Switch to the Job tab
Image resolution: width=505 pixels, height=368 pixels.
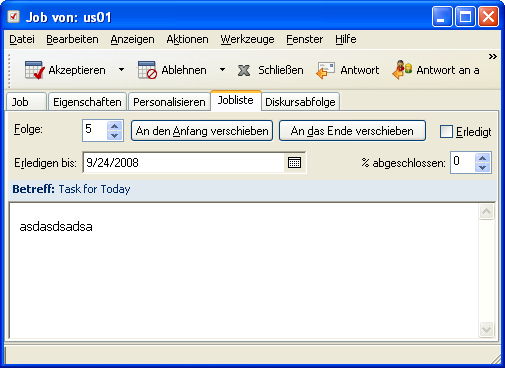[x=26, y=102]
